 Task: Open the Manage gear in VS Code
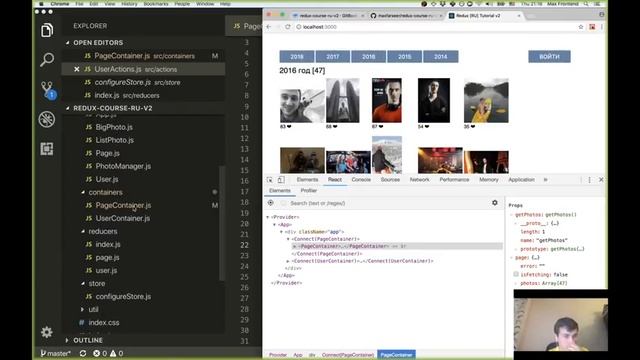click(x=47, y=332)
